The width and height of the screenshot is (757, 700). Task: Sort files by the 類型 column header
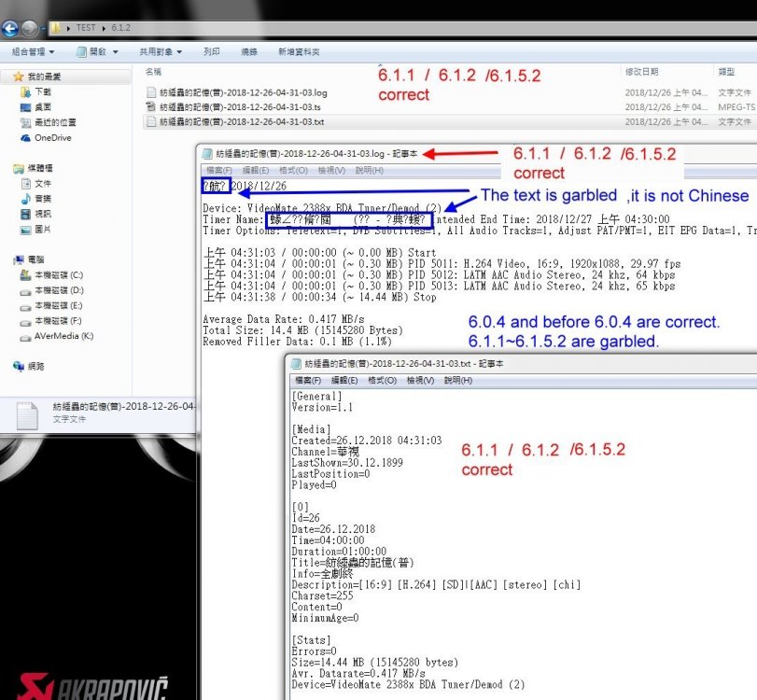click(x=726, y=72)
